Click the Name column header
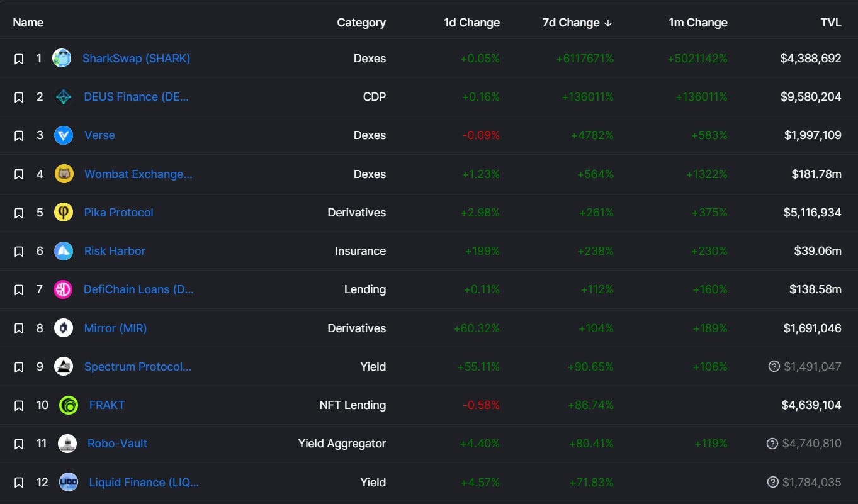The width and height of the screenshot is (858, 504). click(28, 23)
